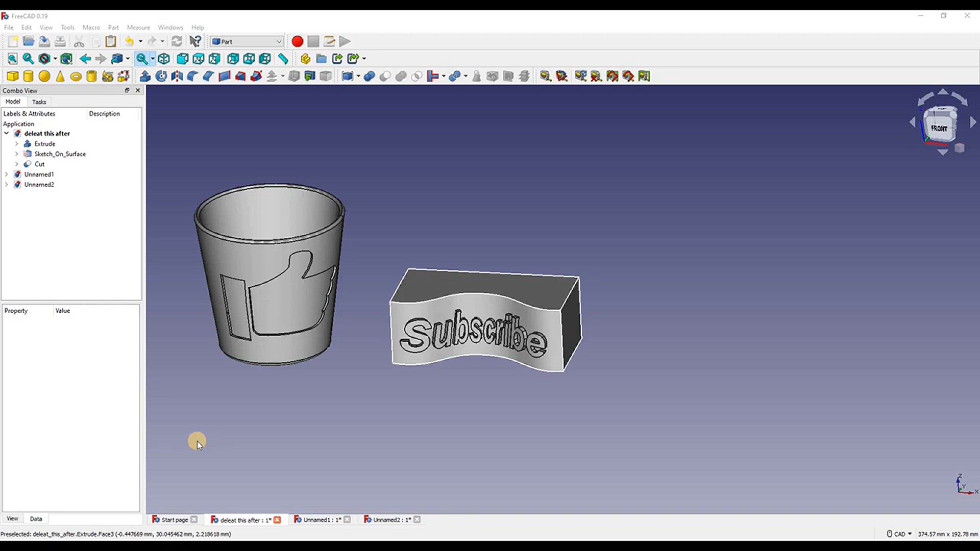
Task: Switch to the Tasks tab
Action: click(x=39, y=102)
